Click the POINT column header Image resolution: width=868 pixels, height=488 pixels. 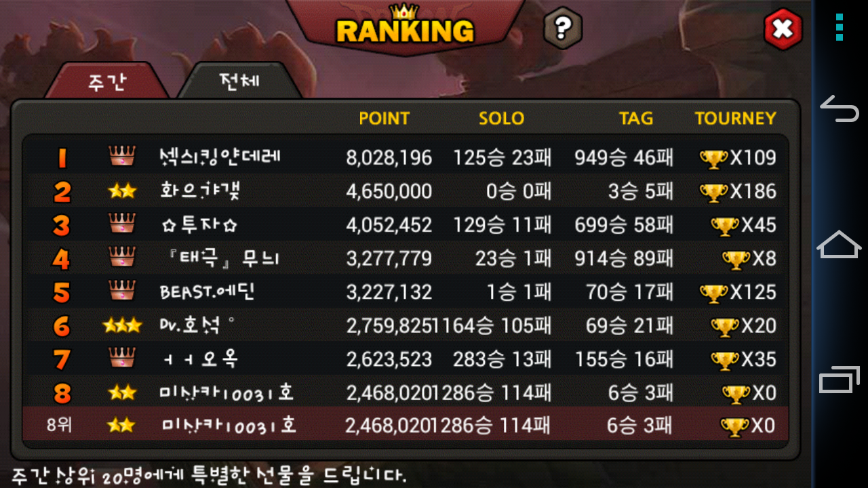click(384, 119)
